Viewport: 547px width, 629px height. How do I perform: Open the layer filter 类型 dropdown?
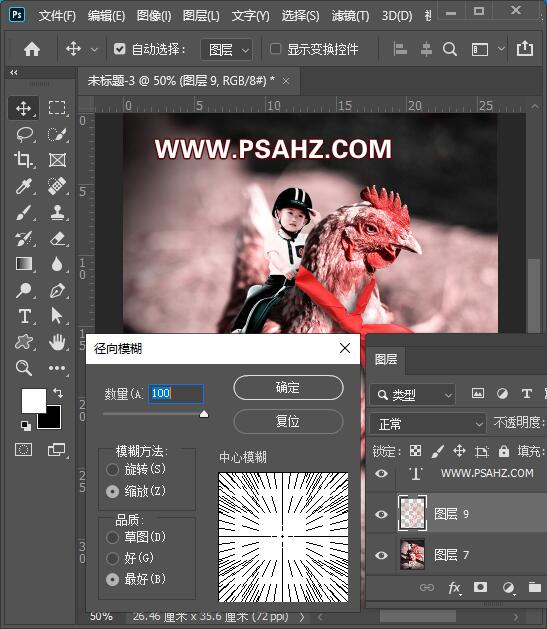(x=413, y=395)
